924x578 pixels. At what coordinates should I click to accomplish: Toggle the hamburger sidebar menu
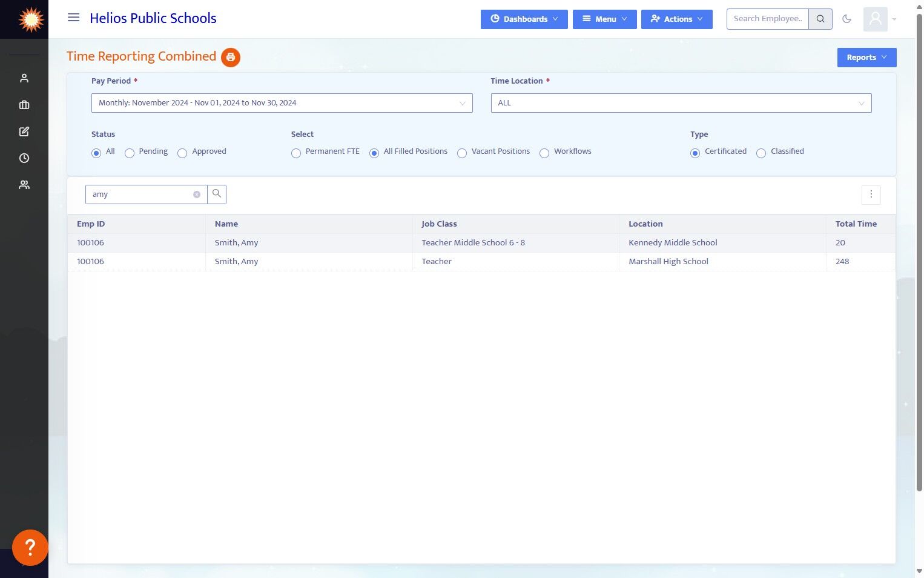73,18
